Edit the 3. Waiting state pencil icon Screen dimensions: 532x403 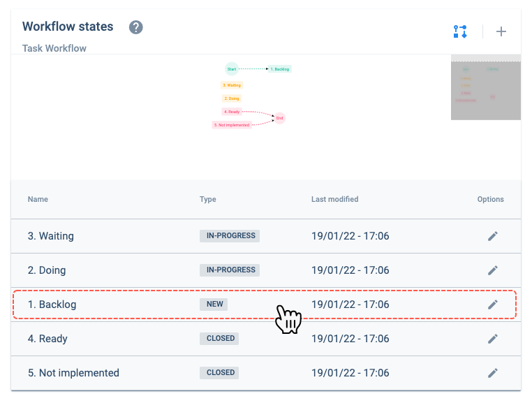coord(493,236)
